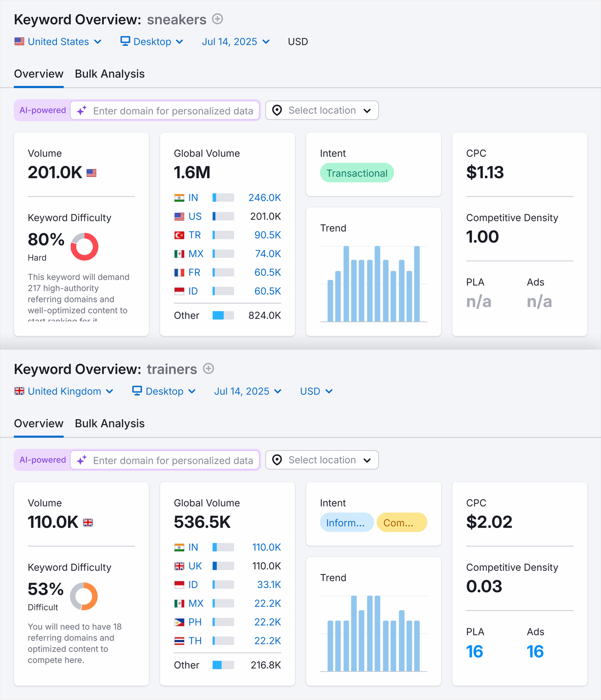Click the 53% keyword difficulty donut chart
601x700 pixels.
[84, 596]
